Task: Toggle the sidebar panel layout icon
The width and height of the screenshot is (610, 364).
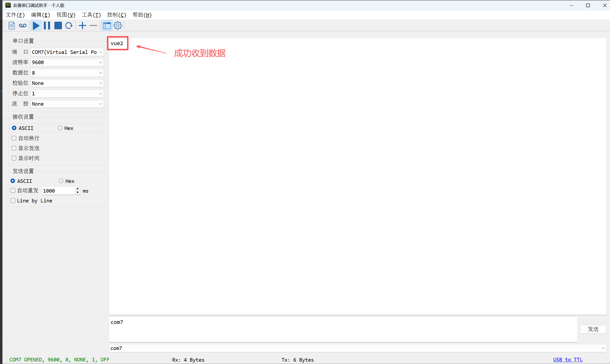Action: 107,26
